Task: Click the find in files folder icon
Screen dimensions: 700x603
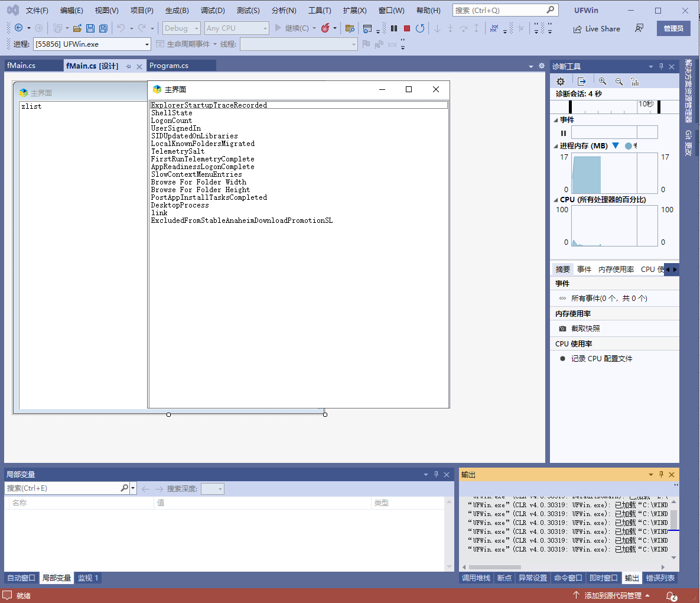Action: 350,28
